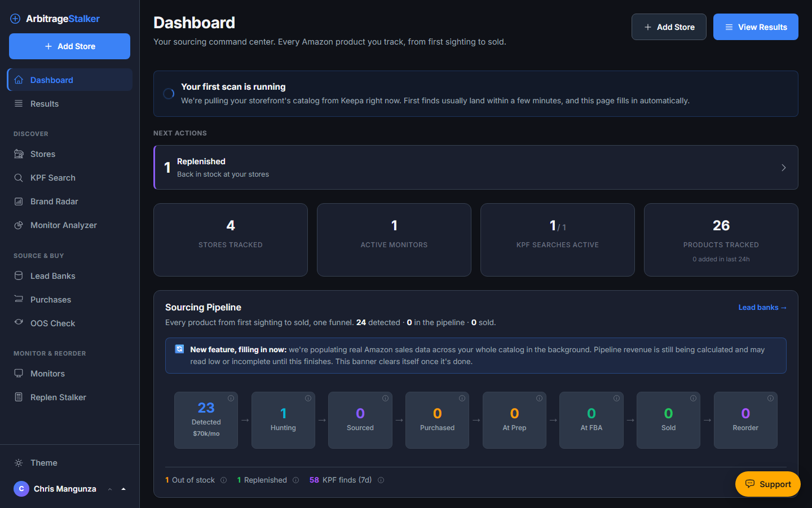Click the Monitor Analyzer pie chart icon
Image resolution: width=812 pixels, height=508 pixels.
tap(19, 225)
